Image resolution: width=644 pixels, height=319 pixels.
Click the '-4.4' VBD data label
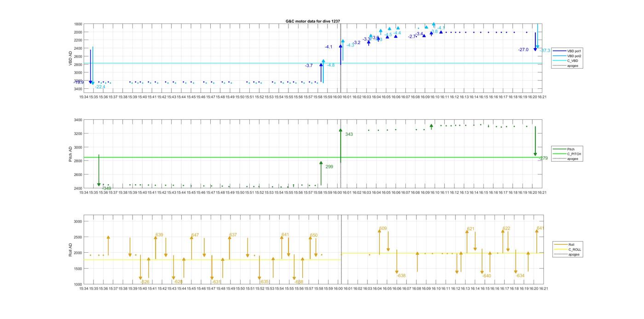coord(397,33)
